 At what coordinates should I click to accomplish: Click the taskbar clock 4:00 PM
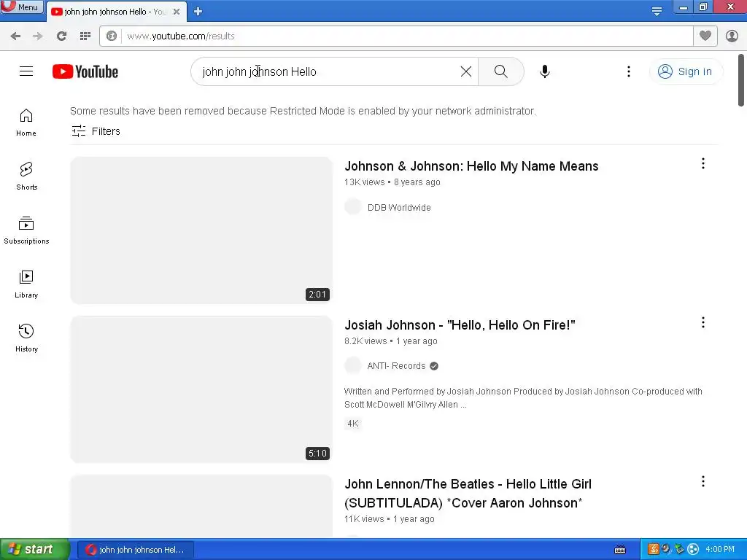[720, 550]
